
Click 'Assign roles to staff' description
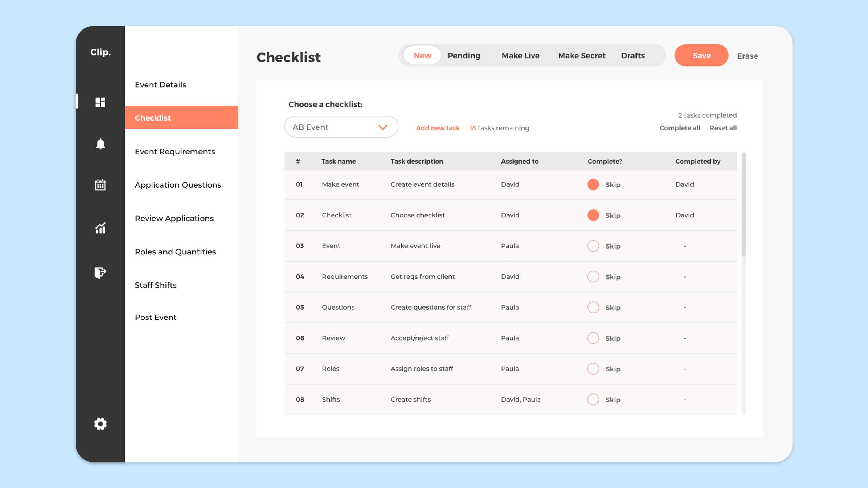click(x=422, y=368)
